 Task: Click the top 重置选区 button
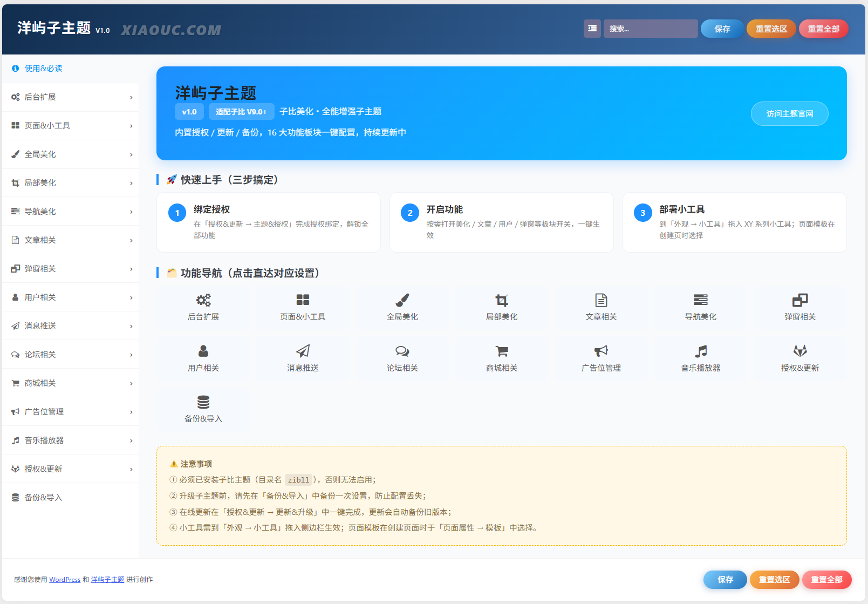pyautogui.click(x=771, y=29)
